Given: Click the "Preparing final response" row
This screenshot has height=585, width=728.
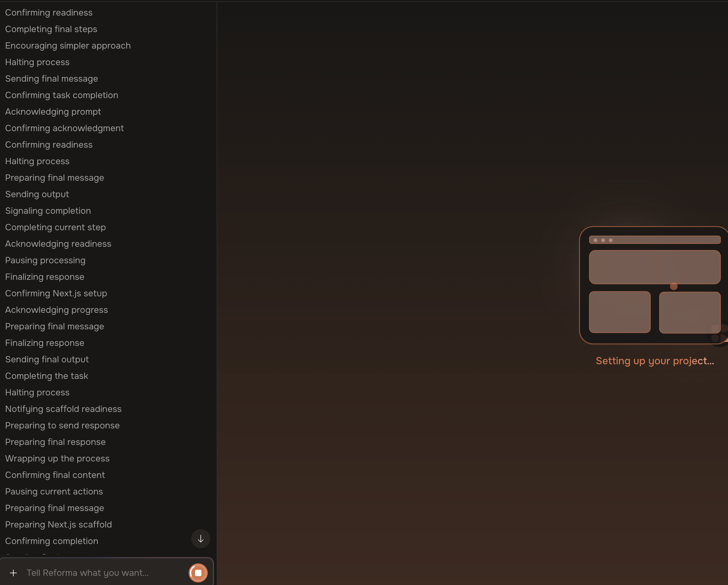Looking at the screenshot, I should click(x=55, y=442).
